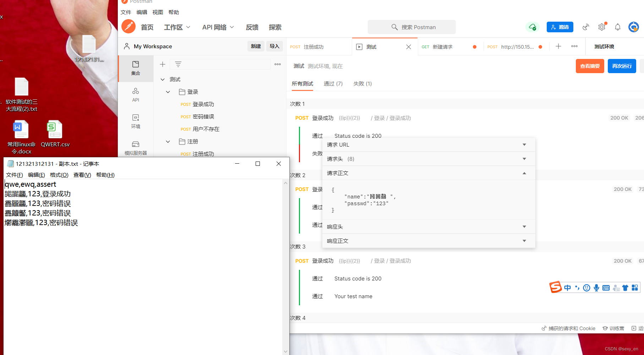Select the 12132131 desktop file

[89, 49]
